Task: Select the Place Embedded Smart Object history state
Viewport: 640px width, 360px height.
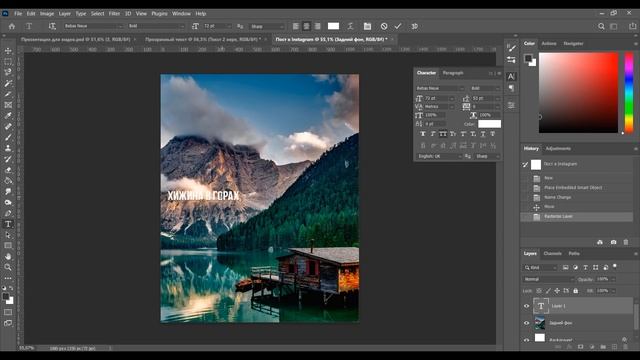Action: (x=577, y=188)
